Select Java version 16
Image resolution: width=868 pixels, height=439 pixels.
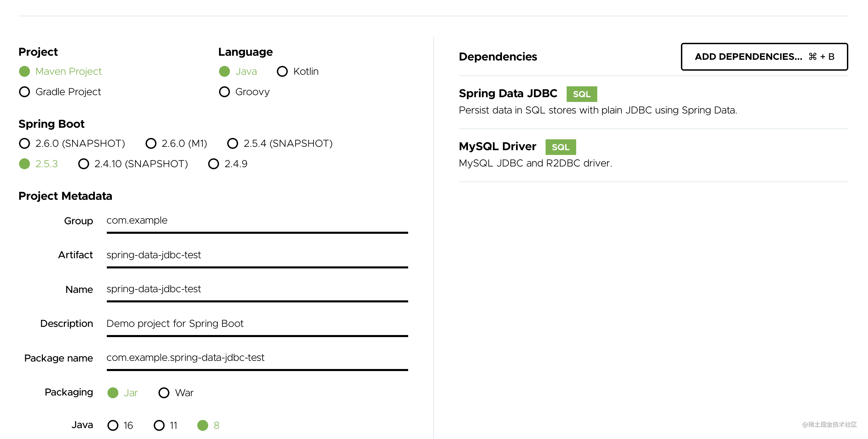point(113,425)
